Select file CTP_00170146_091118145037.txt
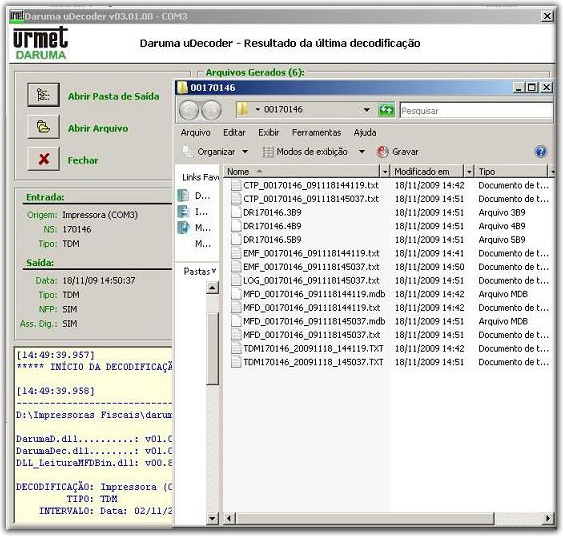Viewport: 563px width, 536px height. 311,199
